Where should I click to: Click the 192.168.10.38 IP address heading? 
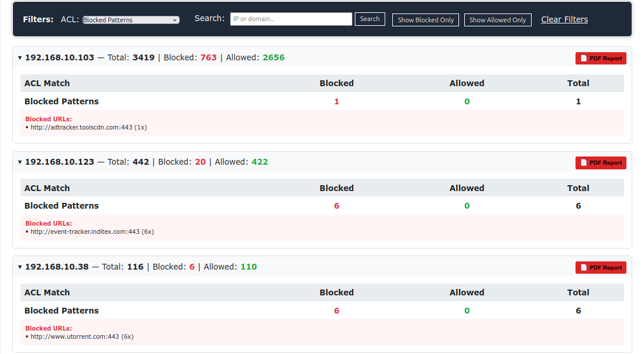point(57,267)
